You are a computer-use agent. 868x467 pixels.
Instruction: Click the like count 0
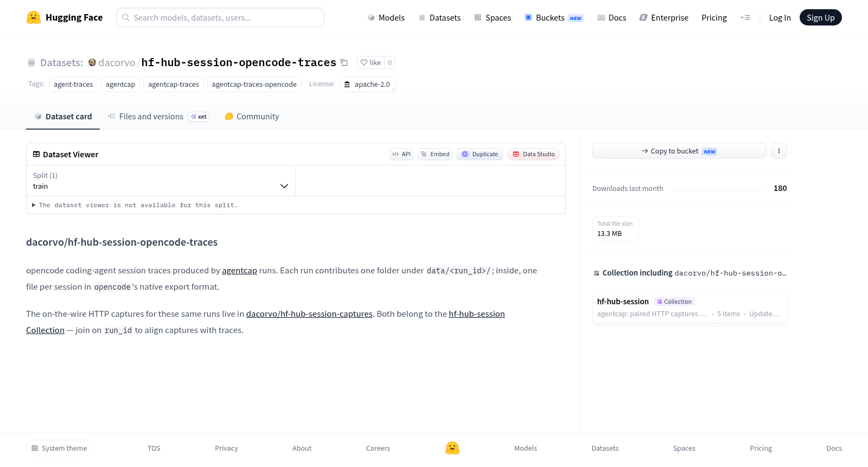point(390,62)
